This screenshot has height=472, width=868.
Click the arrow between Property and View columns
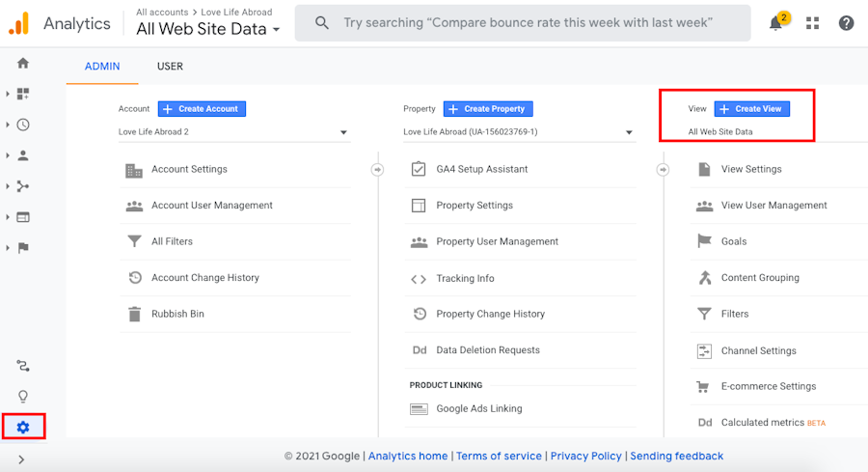point(664,170)
